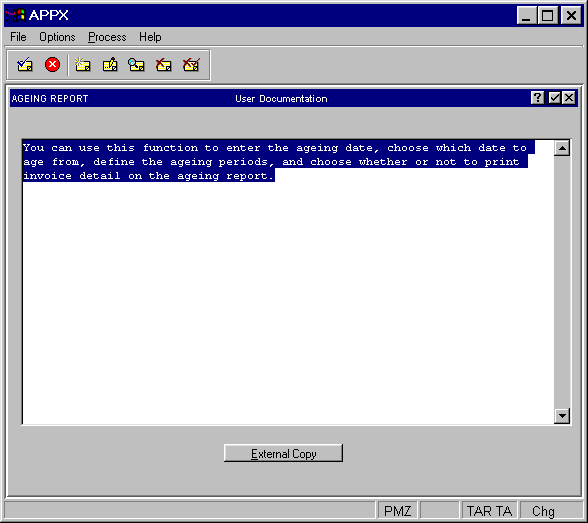Click the delete record toolbar icon
Screen dimensions: 588x523
(164, 65)
